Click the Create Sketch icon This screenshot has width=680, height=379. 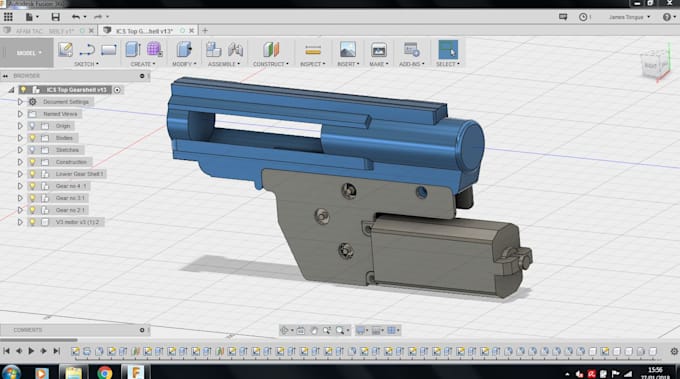tap(65, 49)
